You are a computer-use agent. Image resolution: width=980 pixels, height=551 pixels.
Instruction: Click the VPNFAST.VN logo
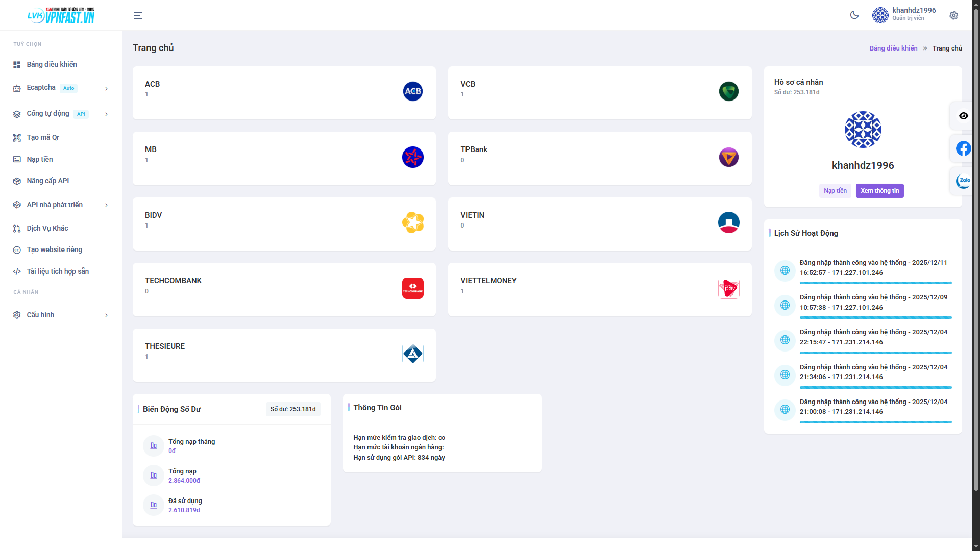[x=61, y=15]
